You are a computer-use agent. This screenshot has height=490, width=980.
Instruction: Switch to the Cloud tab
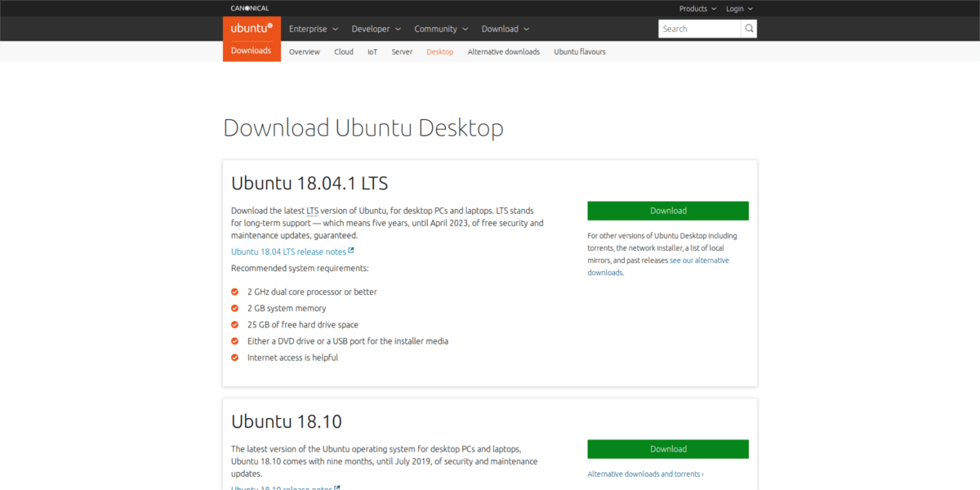[343, 51]
